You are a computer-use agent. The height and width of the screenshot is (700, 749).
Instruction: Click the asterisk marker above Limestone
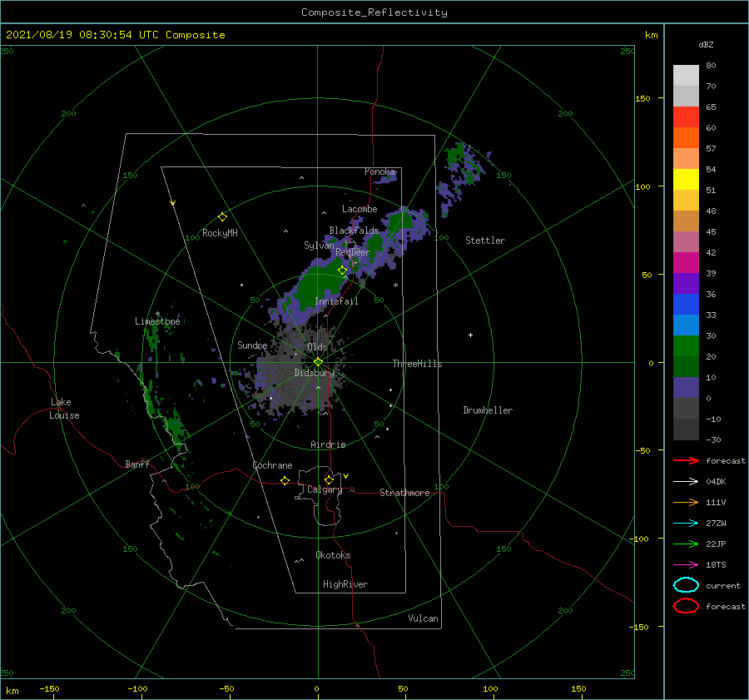[x=157, y=314]
